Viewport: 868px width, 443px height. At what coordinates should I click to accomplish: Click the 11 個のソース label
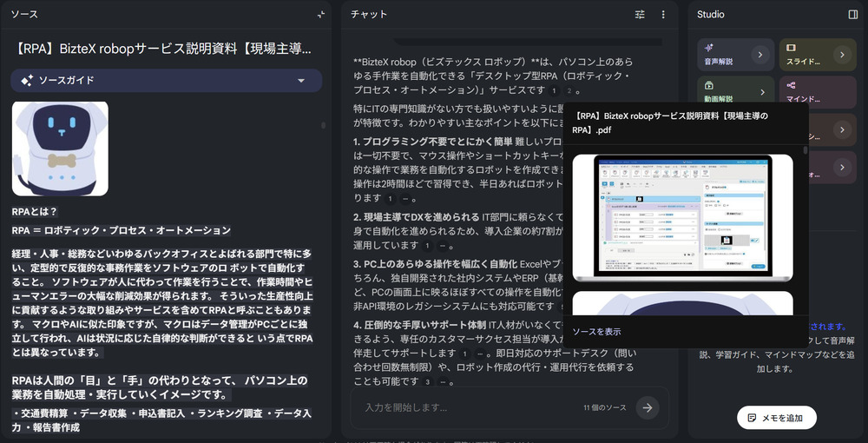click(604, 407)
